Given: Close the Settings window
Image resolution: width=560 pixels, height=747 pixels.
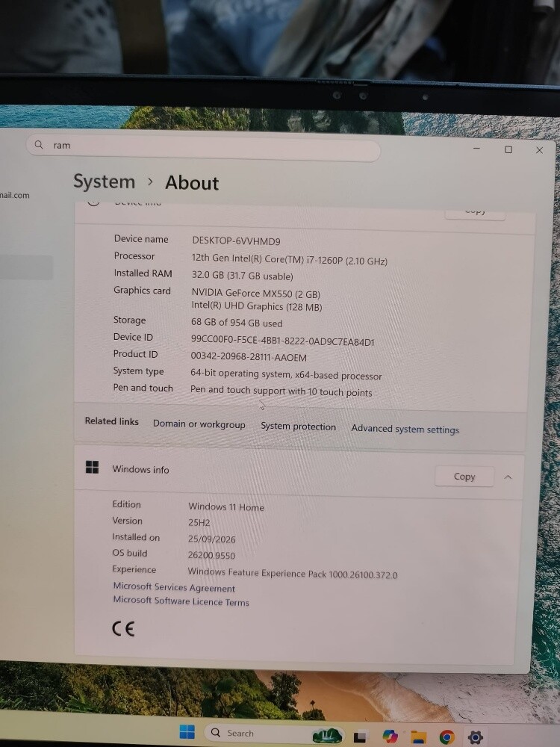Looking at the screenshot, I should (x=539, y=150).
